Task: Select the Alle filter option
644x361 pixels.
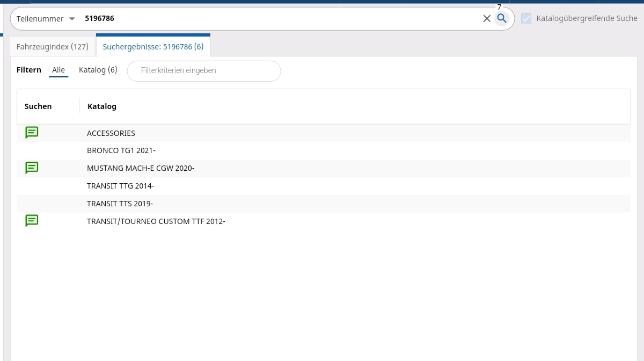Action: pyautogui.click(x=58, y=70)
